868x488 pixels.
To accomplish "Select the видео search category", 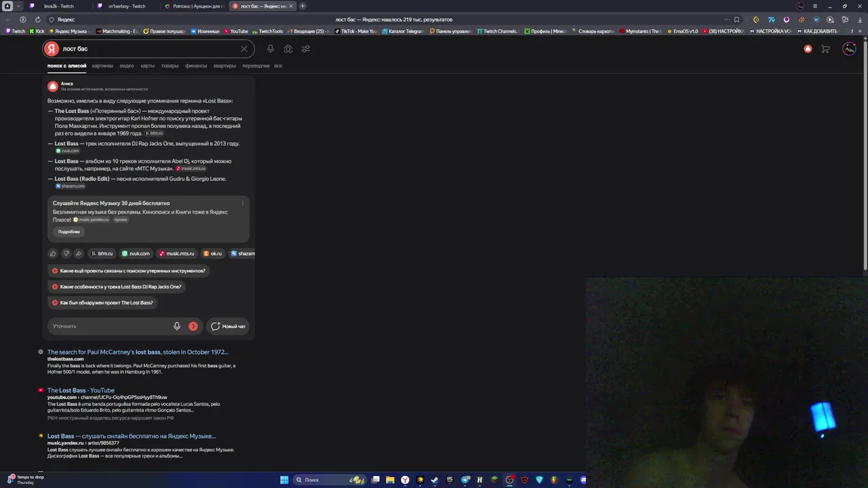I will click(127, 66).
